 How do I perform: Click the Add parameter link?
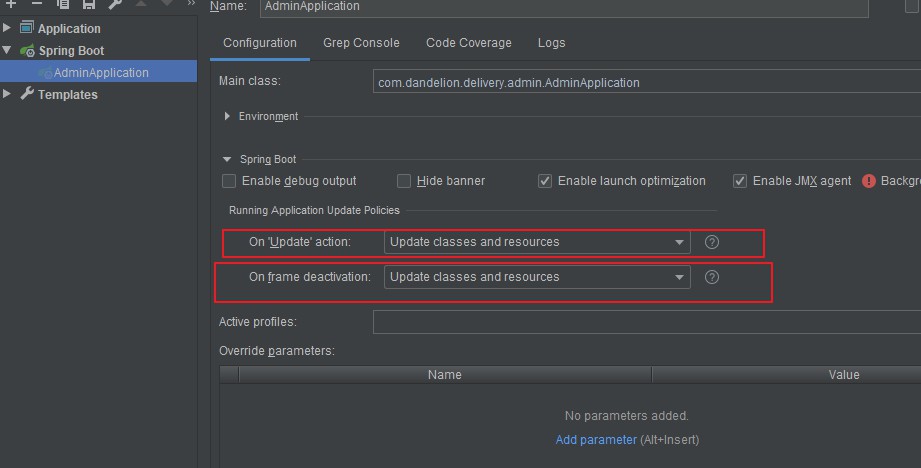pyautogui.click(x=596, y=440)
